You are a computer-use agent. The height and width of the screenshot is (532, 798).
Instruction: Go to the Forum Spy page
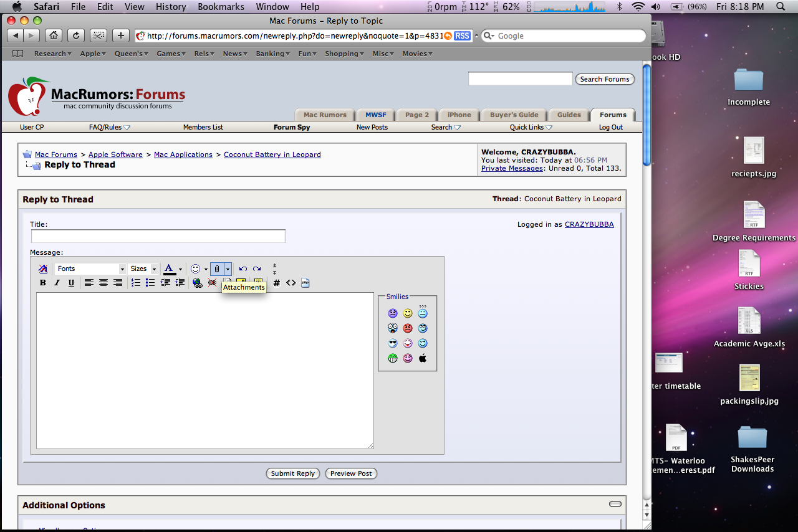pos(292,127)
